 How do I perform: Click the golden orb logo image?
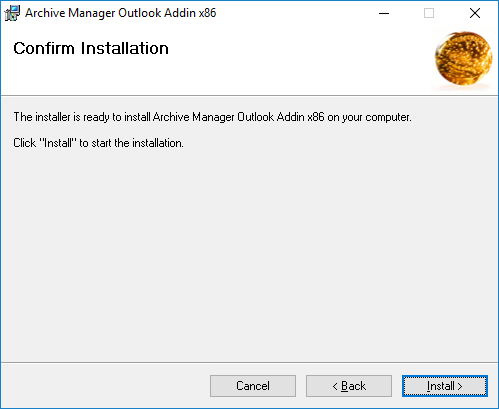point(463,59)
